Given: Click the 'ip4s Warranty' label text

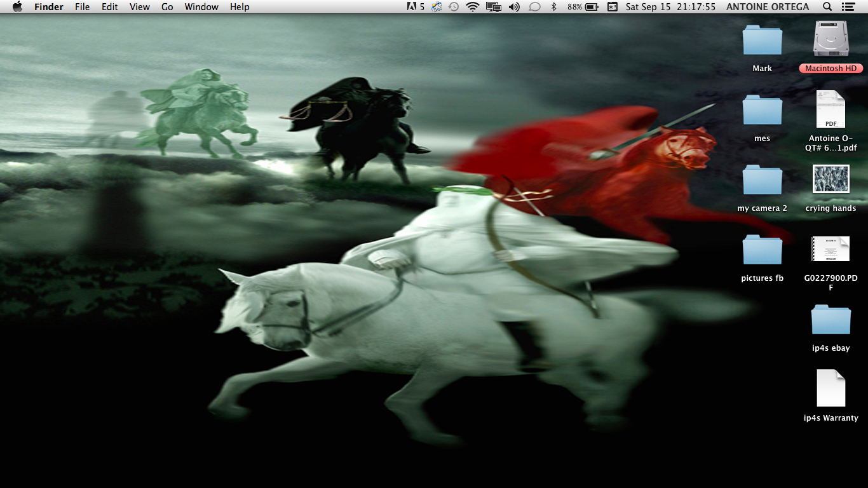Looking at the screenshot, I should [831, 418].
